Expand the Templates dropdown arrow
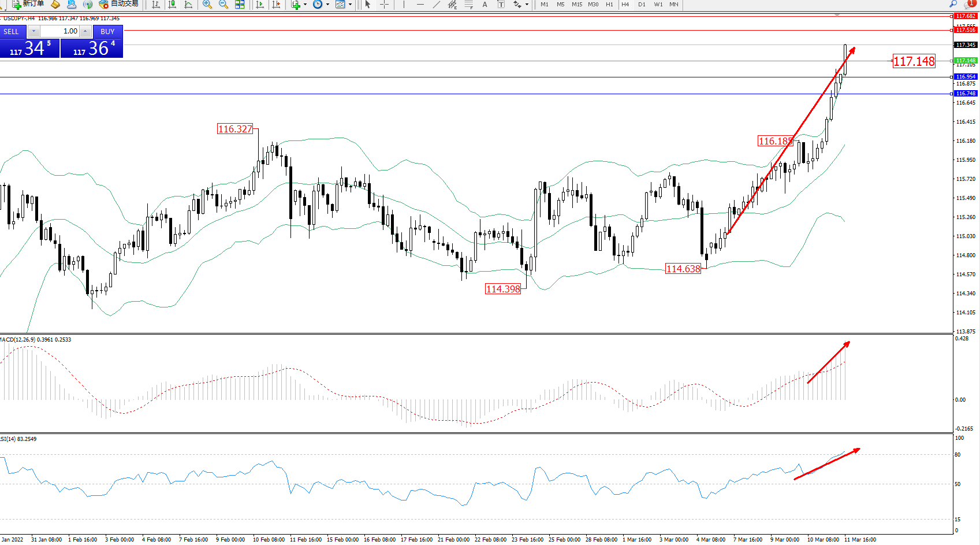The width and height of the screenshot is (980, 545). click(350, 5)
